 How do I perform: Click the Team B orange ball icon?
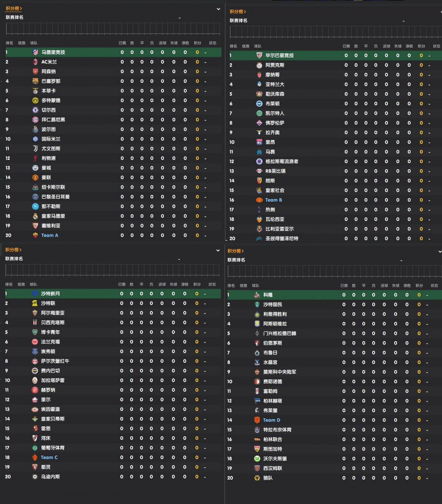[x=259, y=200]
